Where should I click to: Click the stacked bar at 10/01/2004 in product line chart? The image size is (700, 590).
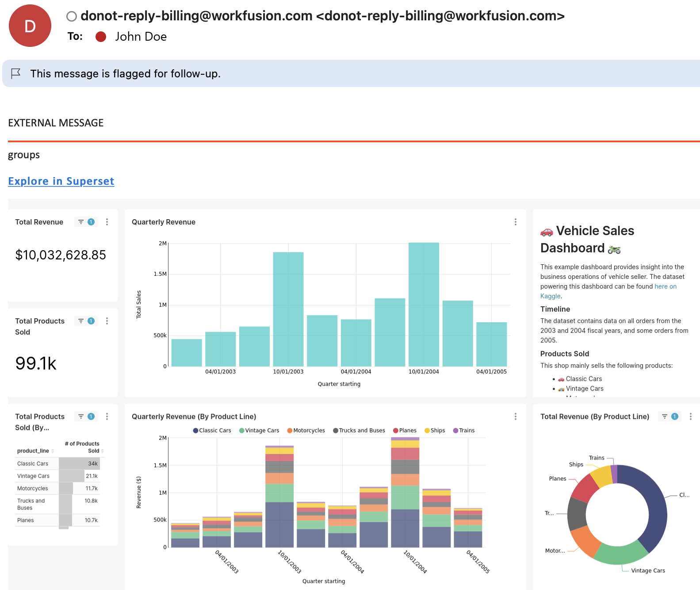[405, 492]
